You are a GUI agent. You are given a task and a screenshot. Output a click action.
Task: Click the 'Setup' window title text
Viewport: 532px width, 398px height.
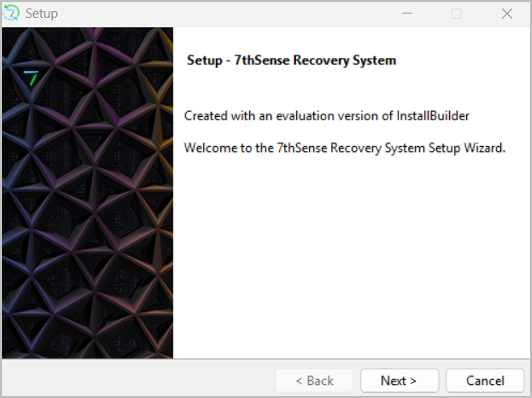click(x=42, y=14)
